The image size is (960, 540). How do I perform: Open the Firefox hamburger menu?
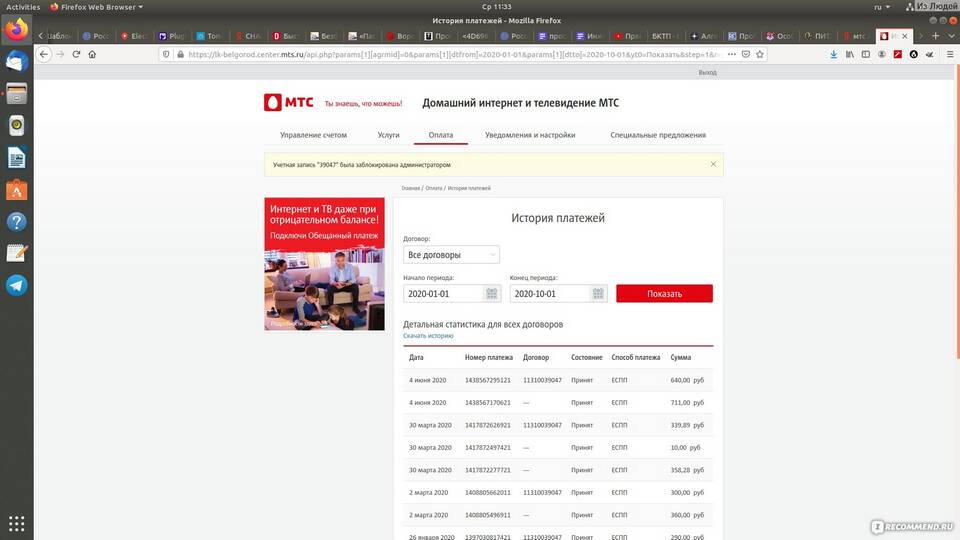pyautogui.click(x=950, y=54)
